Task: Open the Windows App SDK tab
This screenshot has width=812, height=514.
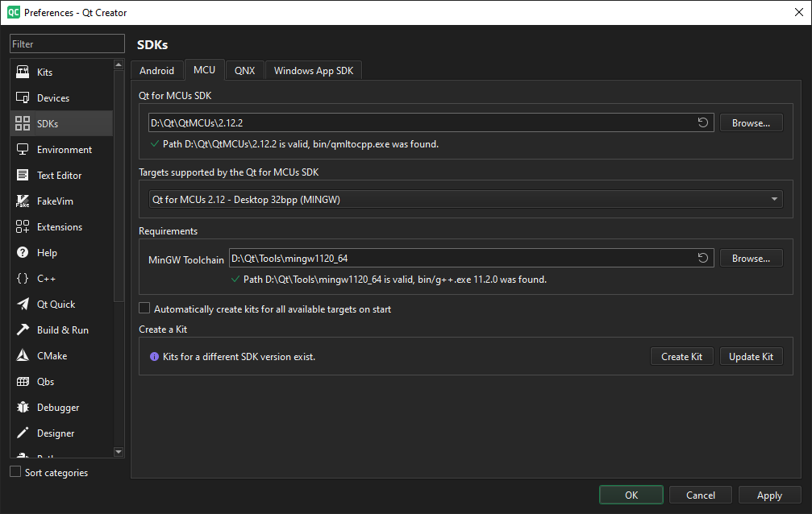Action: (314, 70)
